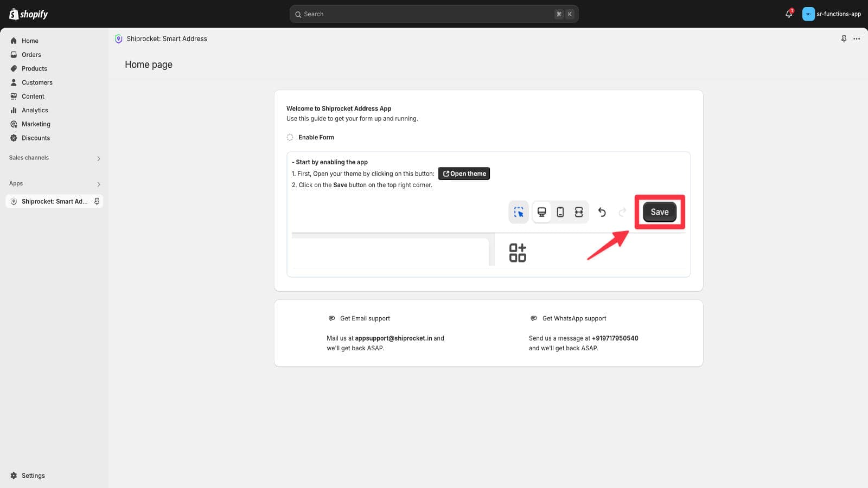
Task: Pin the app using the header pin icon
Action: [844, 39]
